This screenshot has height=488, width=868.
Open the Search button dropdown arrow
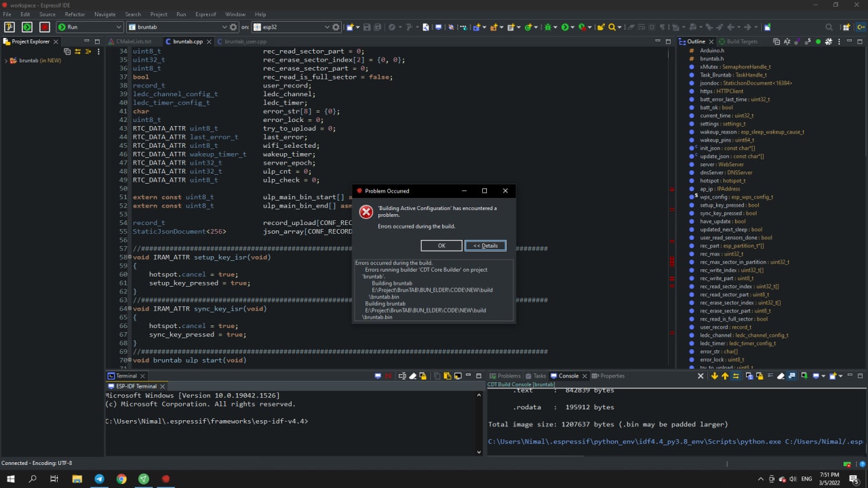(x=619, y=28)
